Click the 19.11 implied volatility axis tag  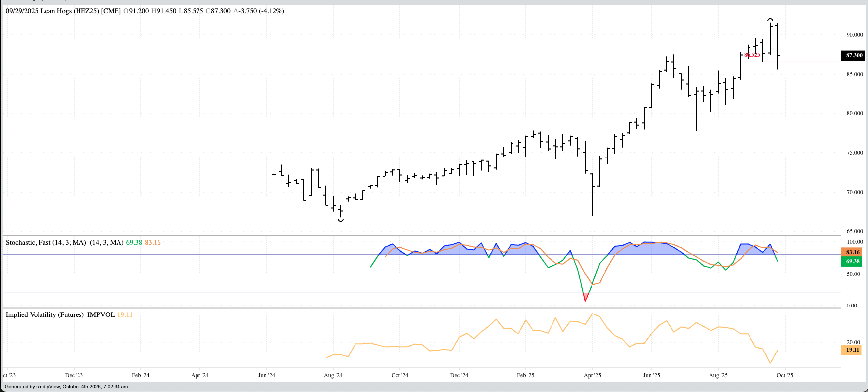tap(852, 350)
